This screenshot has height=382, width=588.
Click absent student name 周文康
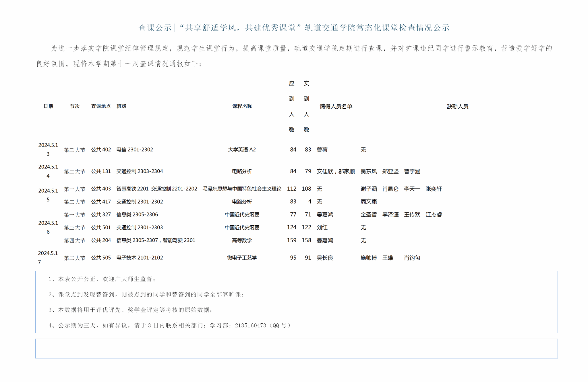point(369,202)
